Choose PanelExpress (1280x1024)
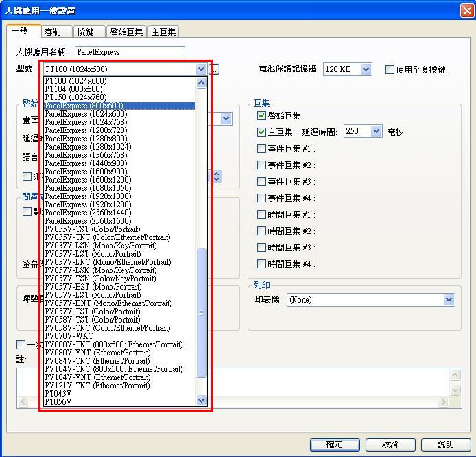 [120, 147]
